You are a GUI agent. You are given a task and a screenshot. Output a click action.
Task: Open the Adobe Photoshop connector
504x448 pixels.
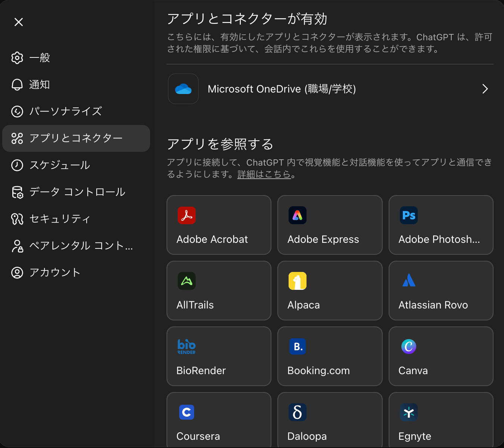click(x=441, y=225)
